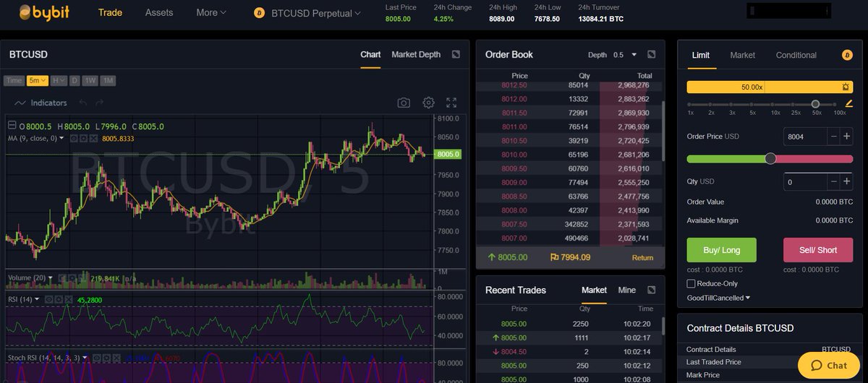The height and width of the screenshot is (383, 868).
Task: Open the 5m timeframe dropdown
Action: (38, 80)
